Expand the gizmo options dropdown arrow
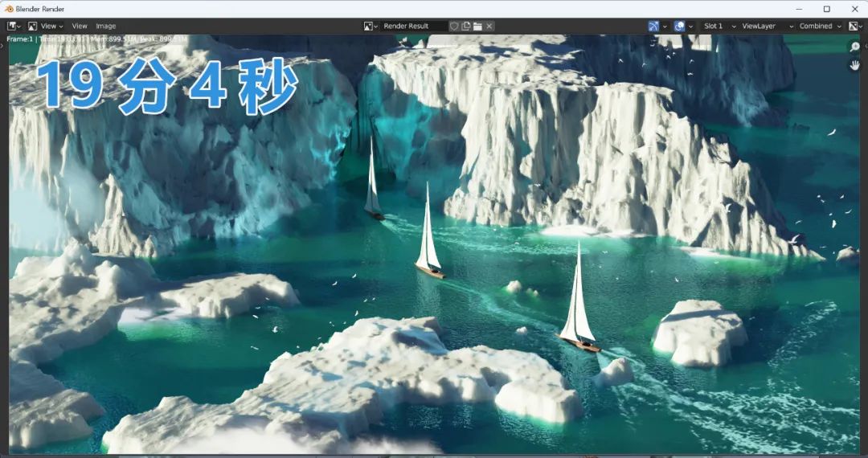The height and width of the screenshot is (458, 868). 665,26
